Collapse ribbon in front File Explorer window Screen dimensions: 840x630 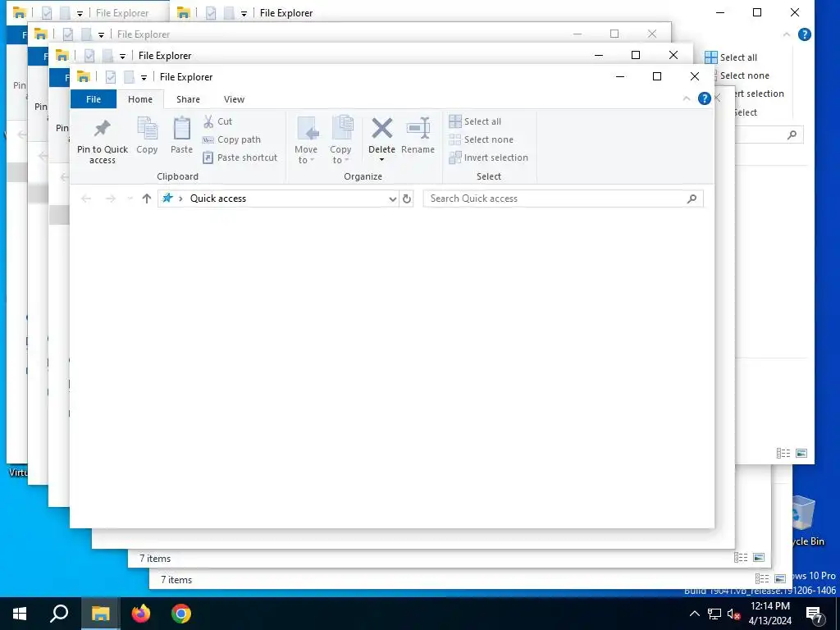coord(687,98)
